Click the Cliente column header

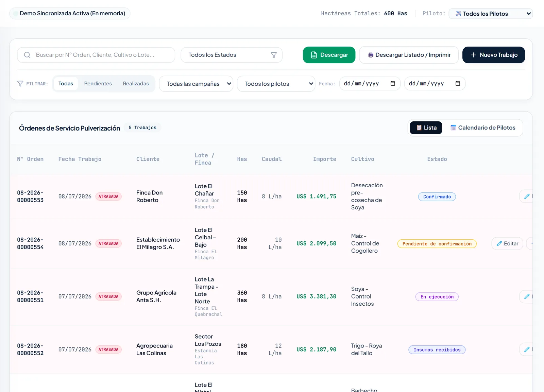click(x=148, y=159)
